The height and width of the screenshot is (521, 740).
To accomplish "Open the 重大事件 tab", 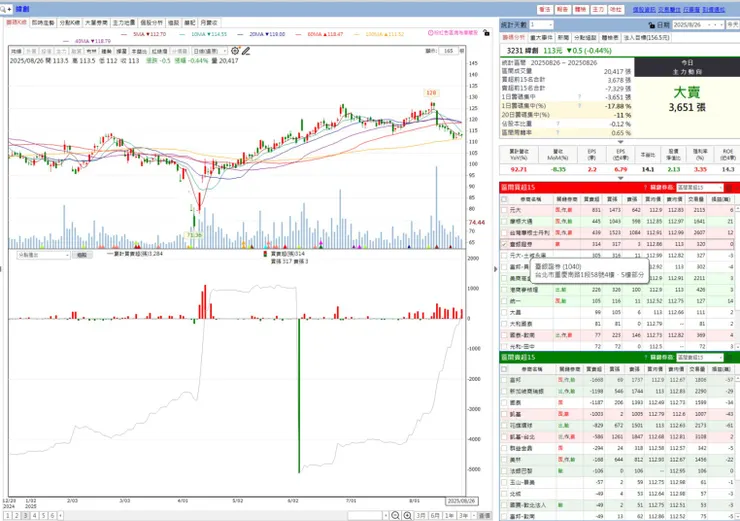I will (x=542, y=37).
